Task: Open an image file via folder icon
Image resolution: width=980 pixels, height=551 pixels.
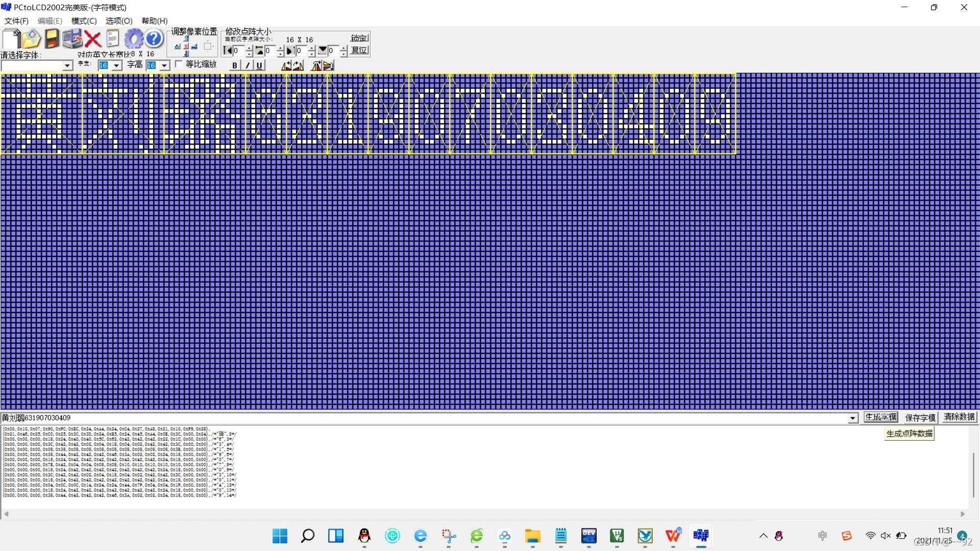Action: pyautogui.click(x=31, y=39)
